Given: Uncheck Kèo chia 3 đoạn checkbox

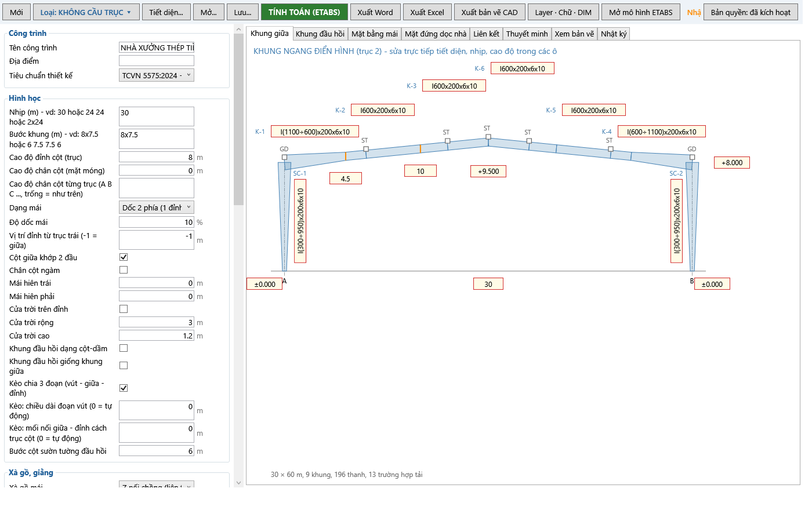Looking at the screenshot, I should [124, 388].
